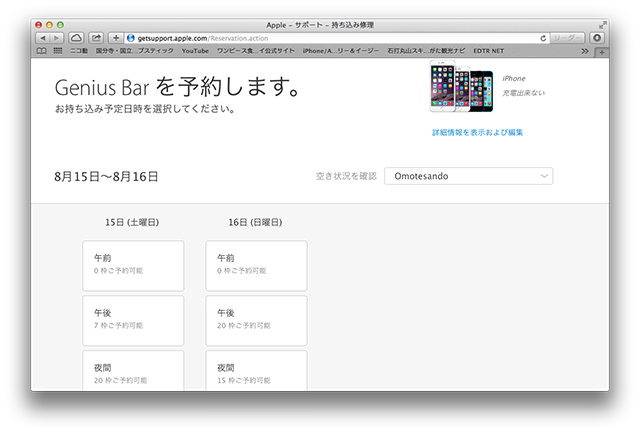Close the Safari window with red button
The image size is (640, 434).
point(39,25)
